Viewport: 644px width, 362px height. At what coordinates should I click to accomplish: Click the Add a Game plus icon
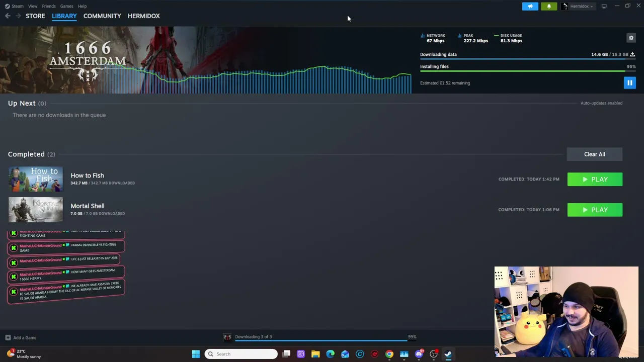pyautogui.click(x=8, y=338)
